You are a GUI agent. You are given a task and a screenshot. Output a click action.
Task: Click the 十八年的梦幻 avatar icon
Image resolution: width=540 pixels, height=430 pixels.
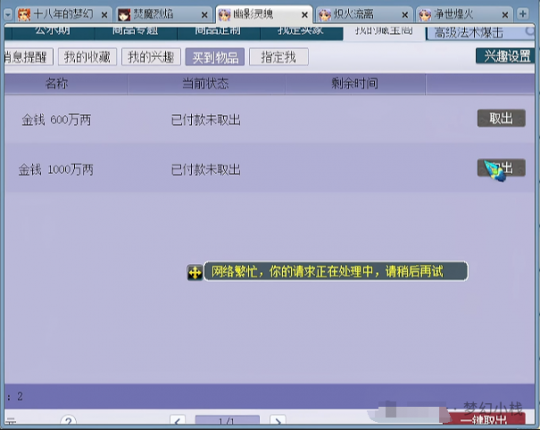(24, 14)
